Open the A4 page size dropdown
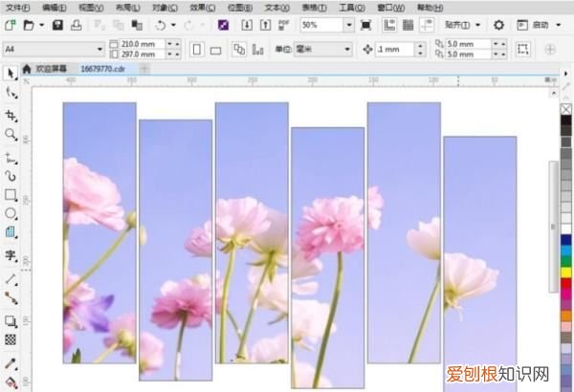Viewport: 574px width, 392px height. point(99,49)
